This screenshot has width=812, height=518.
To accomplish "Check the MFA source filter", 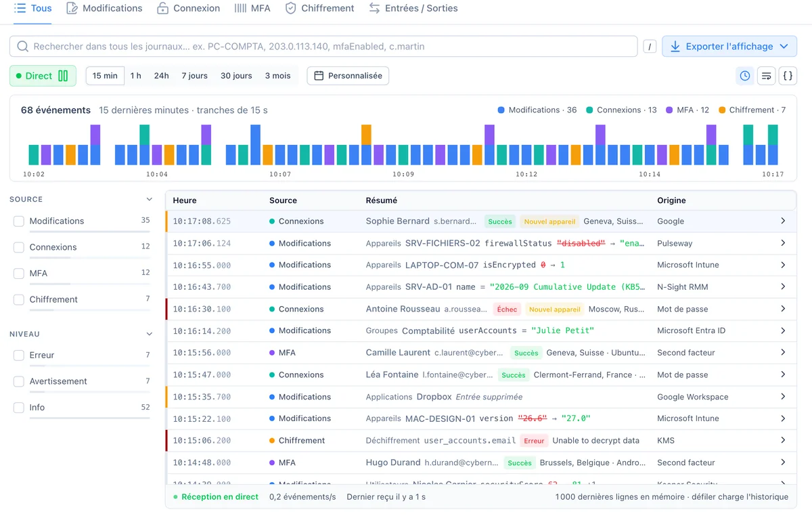I will point(19,274).
